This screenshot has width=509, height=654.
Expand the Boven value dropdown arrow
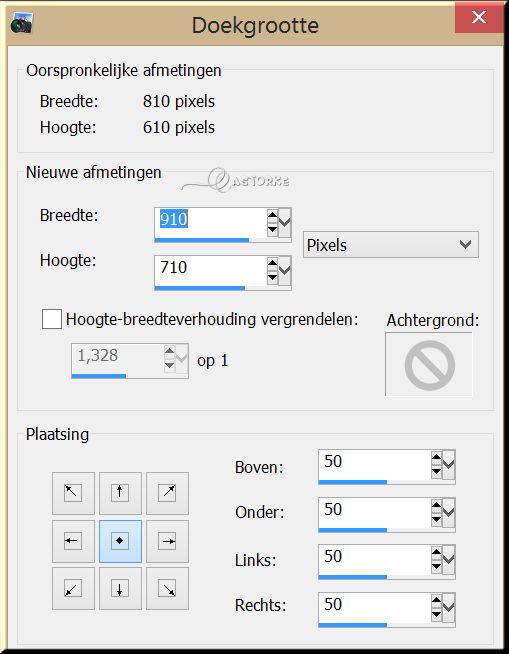[449, 465]
